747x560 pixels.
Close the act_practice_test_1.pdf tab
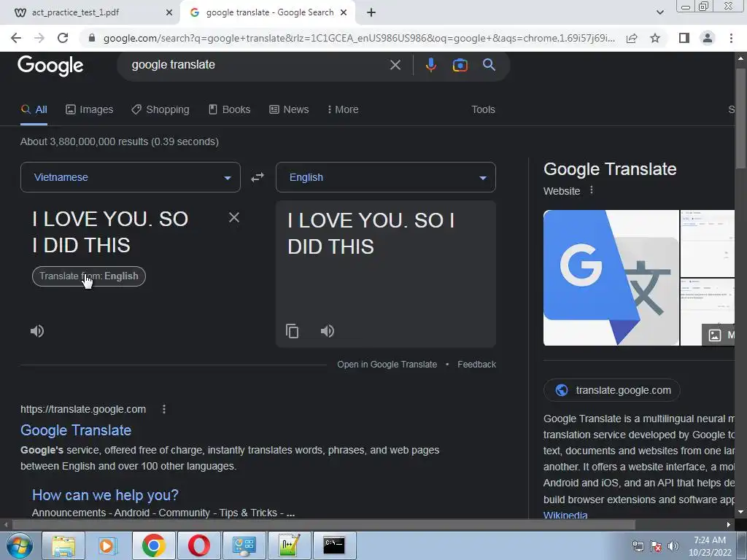[169, 12]
